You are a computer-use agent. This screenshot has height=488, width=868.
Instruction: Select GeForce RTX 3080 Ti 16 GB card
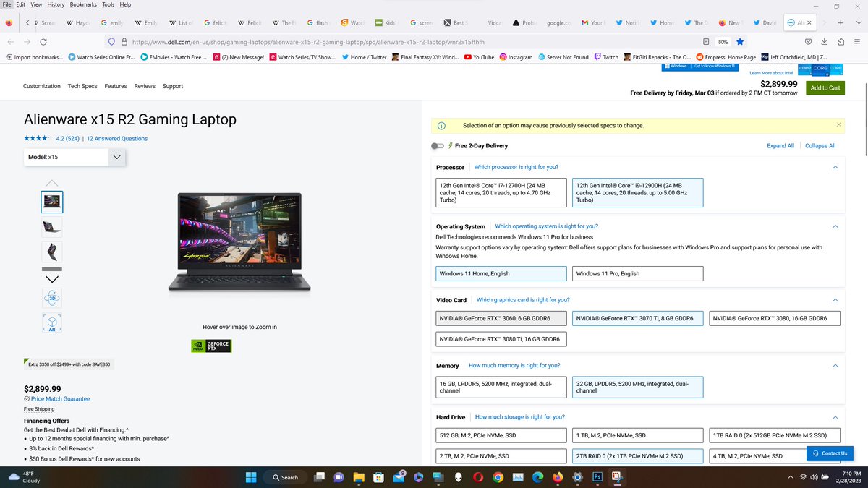[501, 339]
